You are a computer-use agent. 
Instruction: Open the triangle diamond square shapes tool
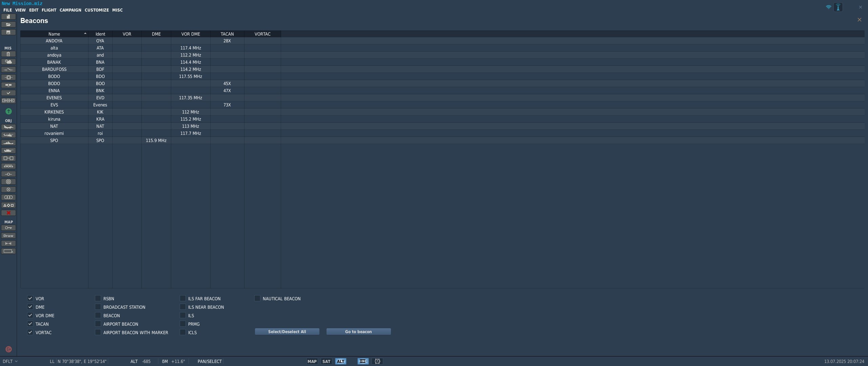(8, 205)
